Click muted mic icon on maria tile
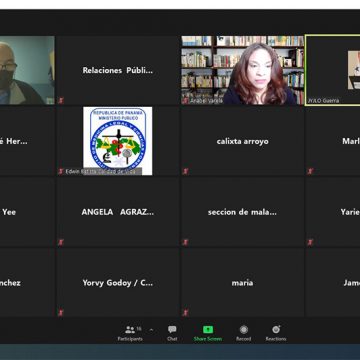 click(x=186, y=313)
